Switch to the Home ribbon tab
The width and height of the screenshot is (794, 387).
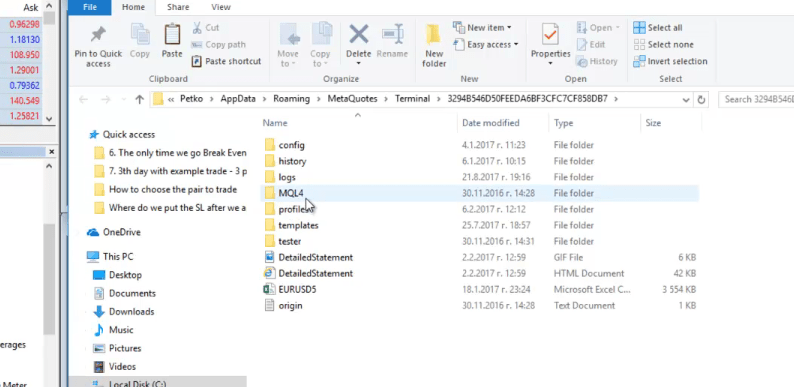point(134,7)
